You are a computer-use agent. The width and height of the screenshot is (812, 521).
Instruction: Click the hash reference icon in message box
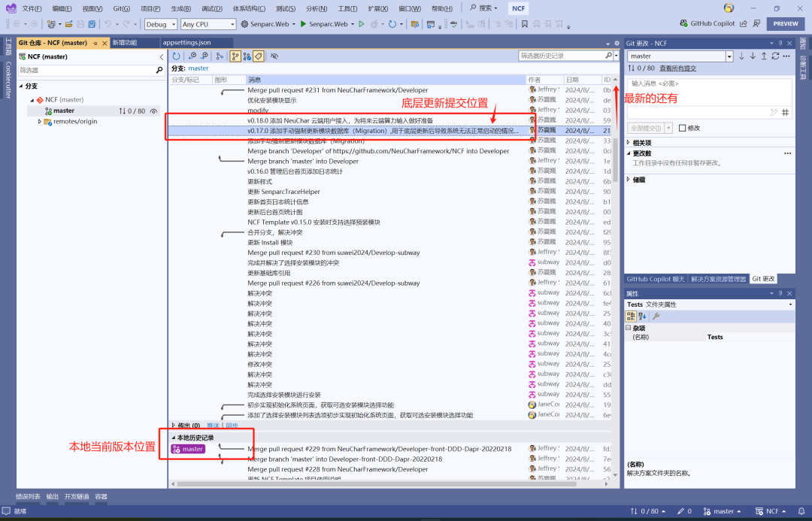(786, 112)
